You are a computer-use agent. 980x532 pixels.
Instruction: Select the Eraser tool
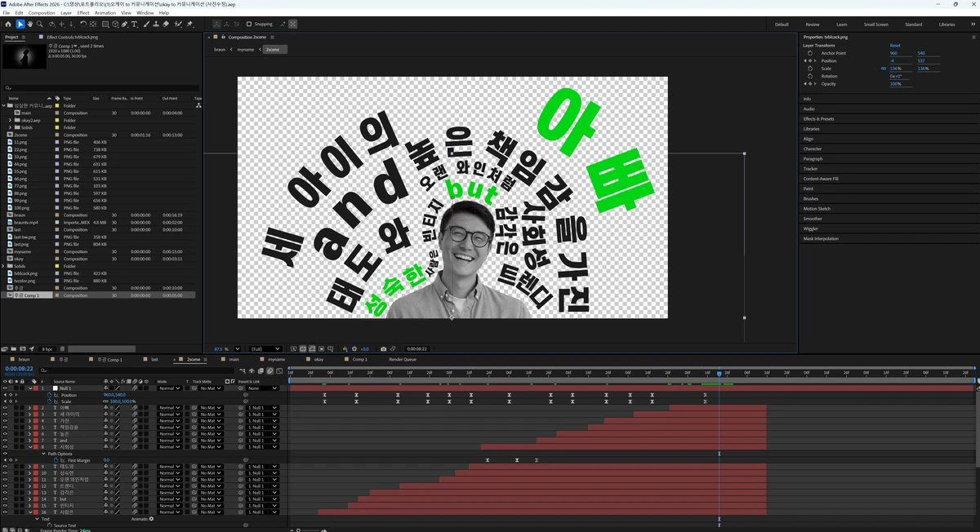pos(166,24)
